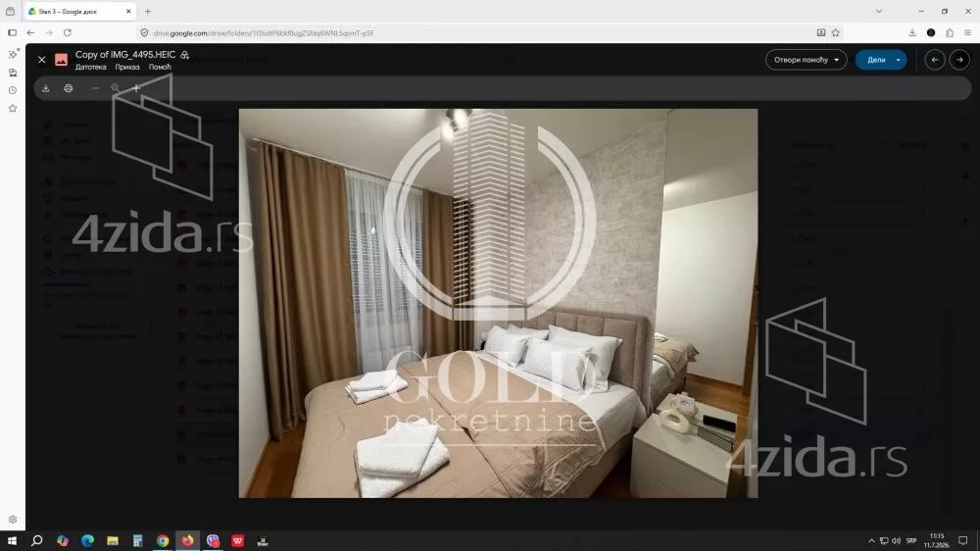Click the Дели share button
The image size is (980, 551).
[875, 60]
